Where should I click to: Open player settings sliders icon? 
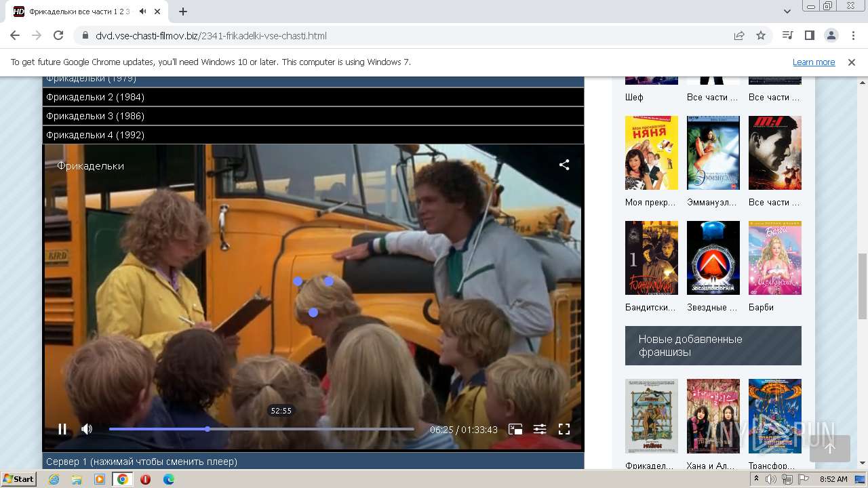click(x=540, y=429)
